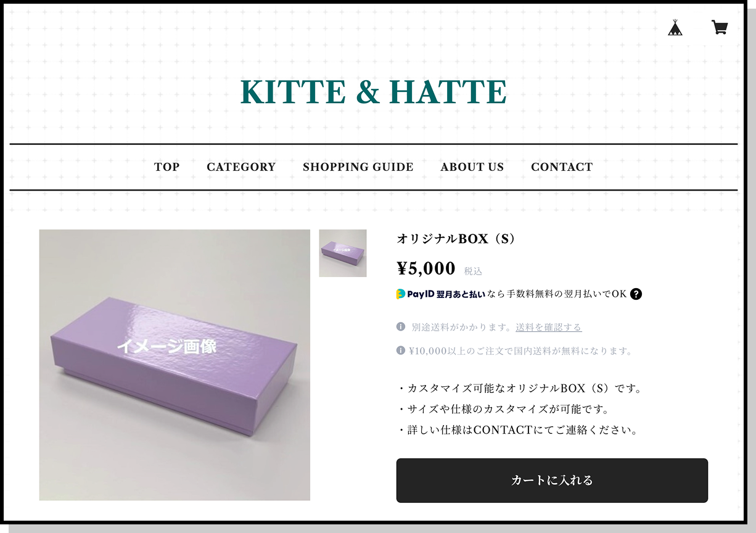Click the カートに入れる button
This screenshot has width=756, height=533.
[552, 481]
